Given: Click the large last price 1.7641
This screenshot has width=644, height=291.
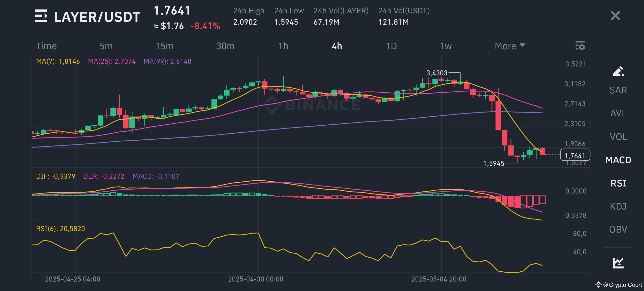Looking at the screenshot, I should [x=172, y=11].
